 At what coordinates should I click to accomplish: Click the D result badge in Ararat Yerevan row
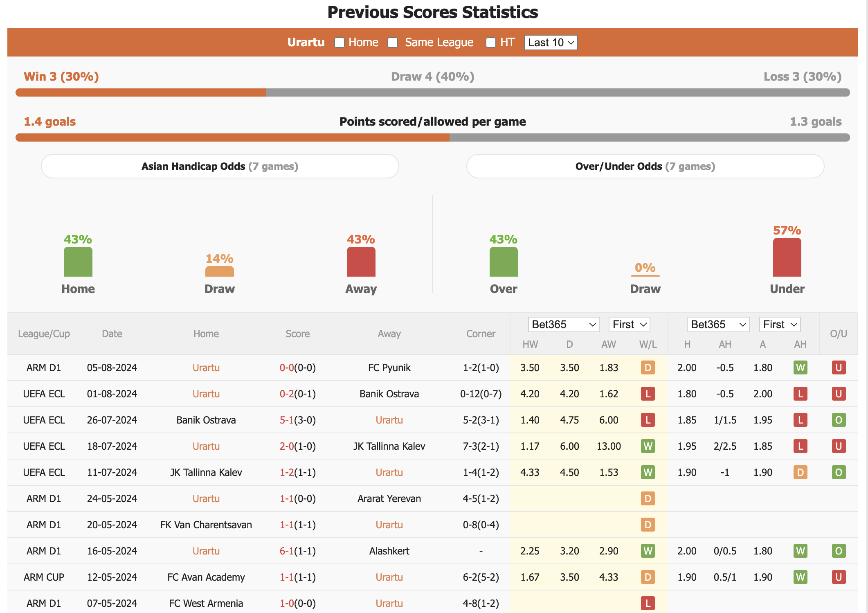(648, 498)
